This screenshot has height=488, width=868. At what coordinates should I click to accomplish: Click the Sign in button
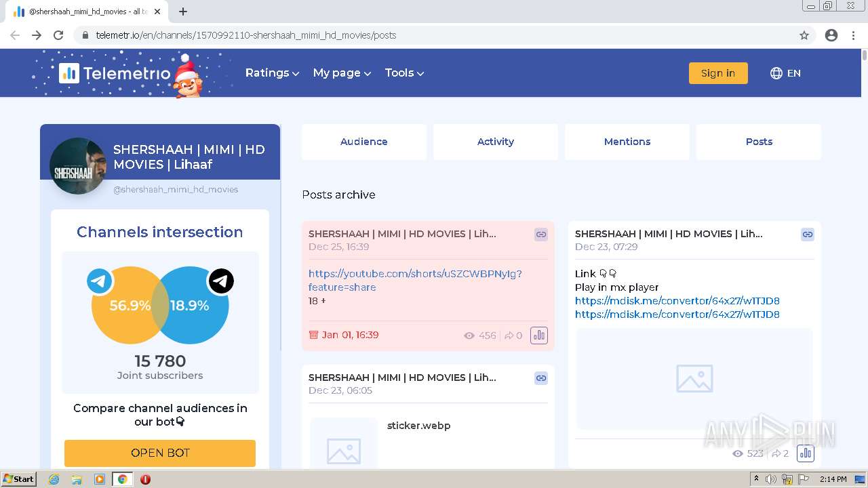(x=718, y=73)
